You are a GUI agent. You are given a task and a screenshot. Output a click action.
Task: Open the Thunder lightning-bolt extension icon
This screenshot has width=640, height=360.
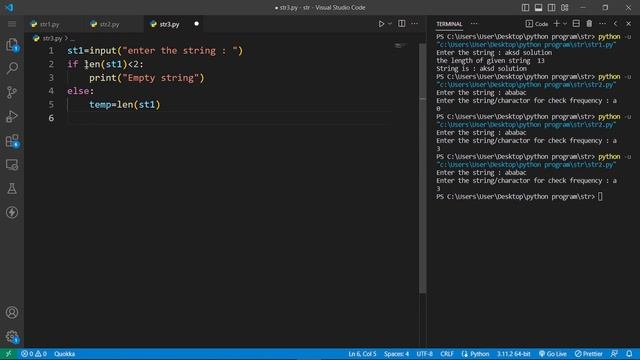pyautogui.click(x=12, y=212)
